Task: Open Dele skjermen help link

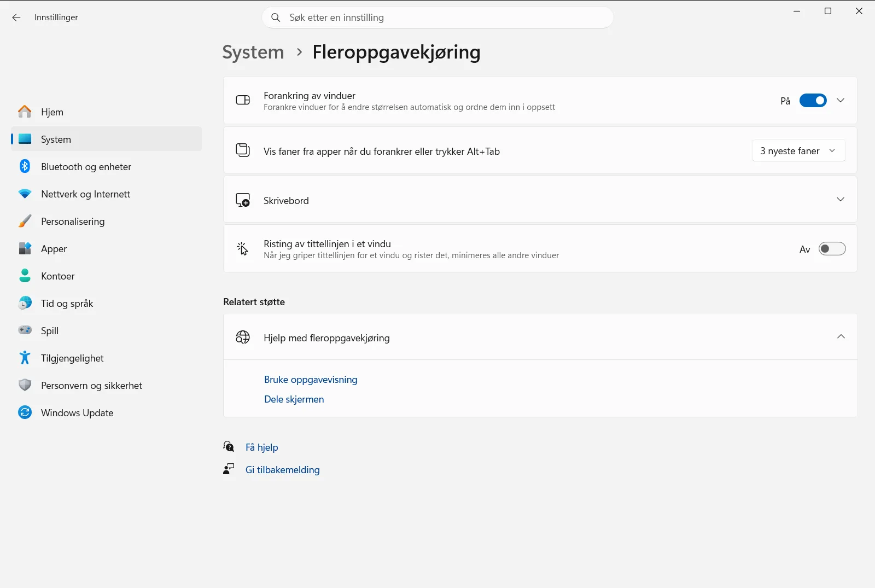Action: 294,399
